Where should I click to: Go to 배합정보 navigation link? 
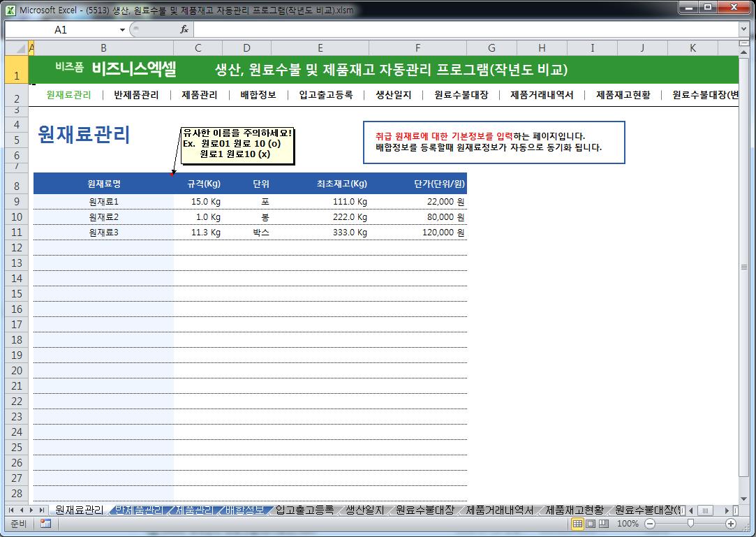pos(258,95)
